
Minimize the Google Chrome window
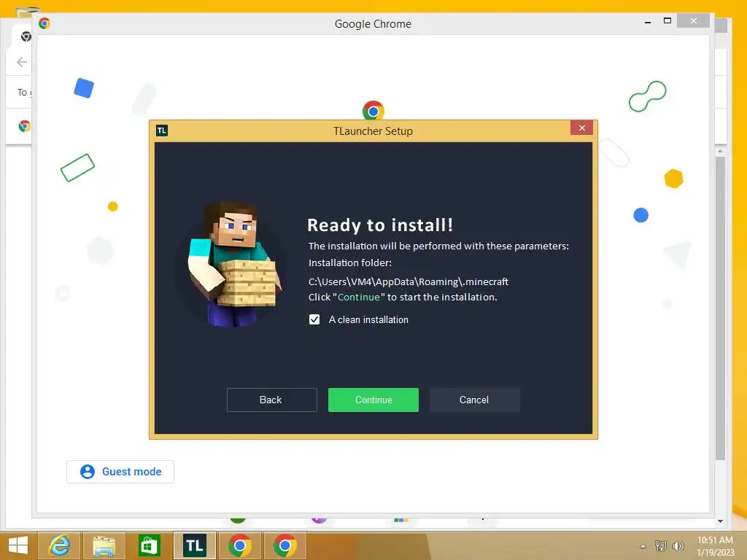[648, 21]
